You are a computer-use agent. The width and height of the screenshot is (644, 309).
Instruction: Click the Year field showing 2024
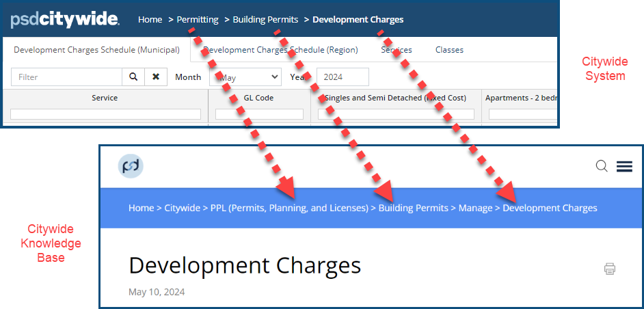(343, 77)
